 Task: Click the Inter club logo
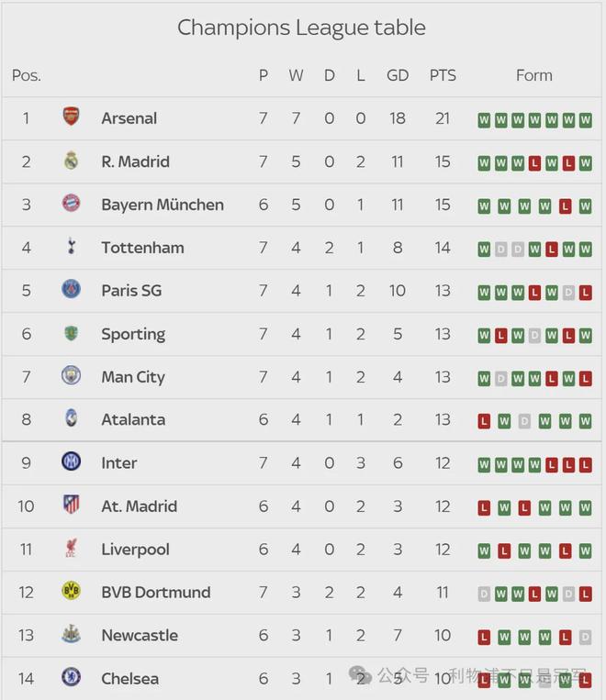point(71,462)
